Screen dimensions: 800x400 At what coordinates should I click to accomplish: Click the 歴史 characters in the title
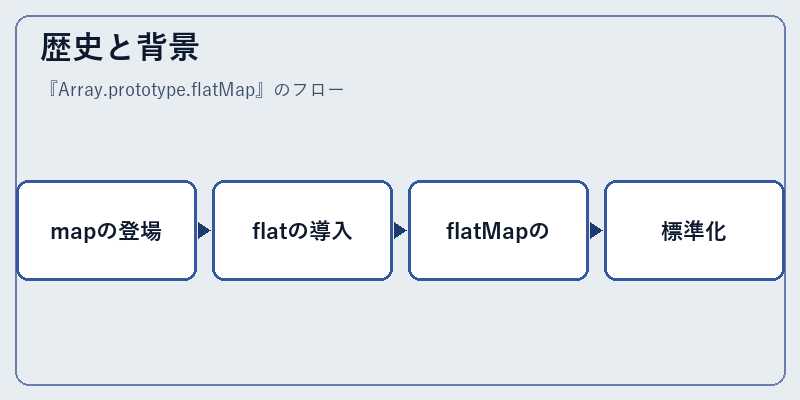[72, 47]
